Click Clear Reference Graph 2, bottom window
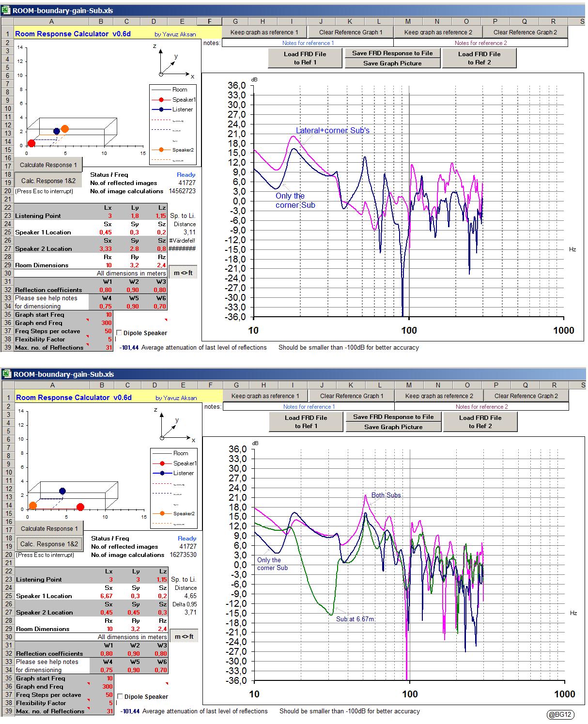The width and height of the screenshot is (588, 724). (x=526, y=396)
